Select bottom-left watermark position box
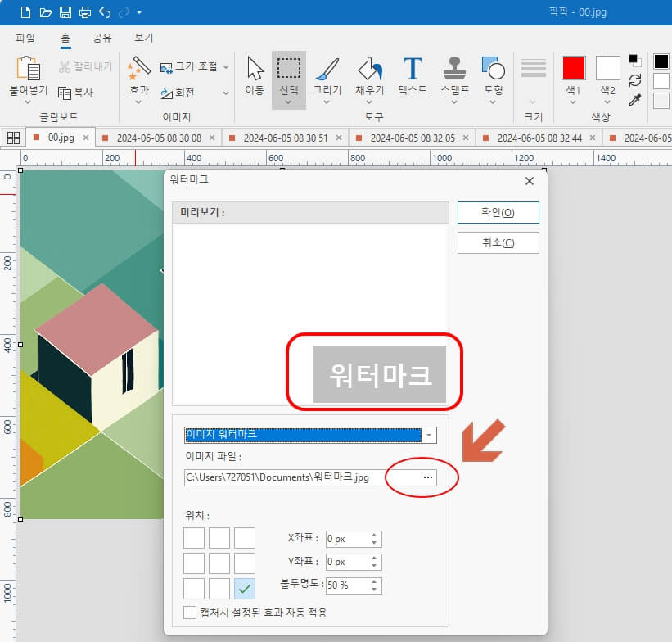Screen dimensions: 672x642 coord(194,589)
